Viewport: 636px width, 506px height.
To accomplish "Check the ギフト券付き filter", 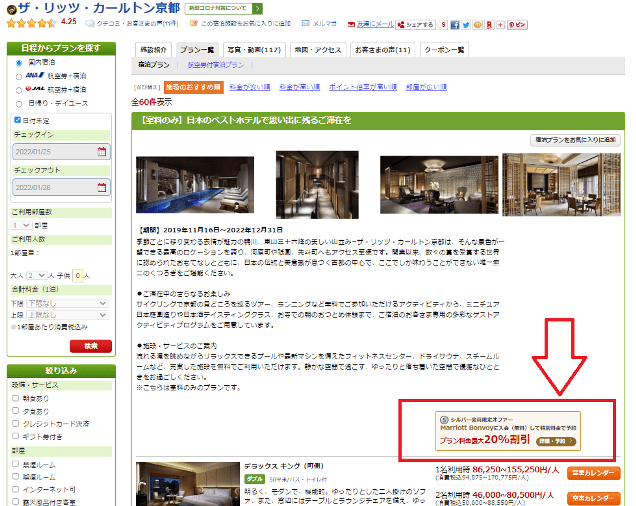I will coord(15,436).
